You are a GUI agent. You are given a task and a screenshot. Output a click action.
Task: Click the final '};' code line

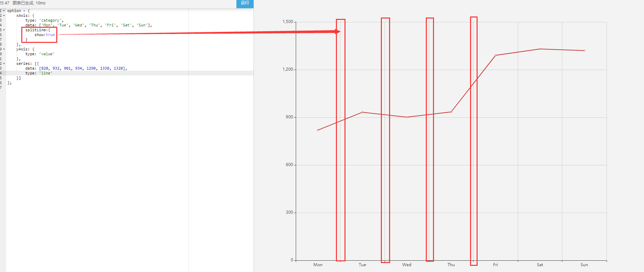(9, 83)
